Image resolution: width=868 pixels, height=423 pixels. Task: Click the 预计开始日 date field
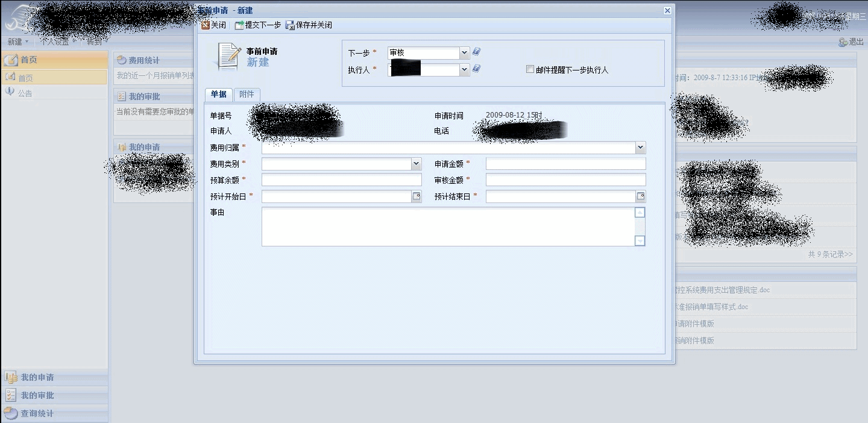click(x=336, y=196)
